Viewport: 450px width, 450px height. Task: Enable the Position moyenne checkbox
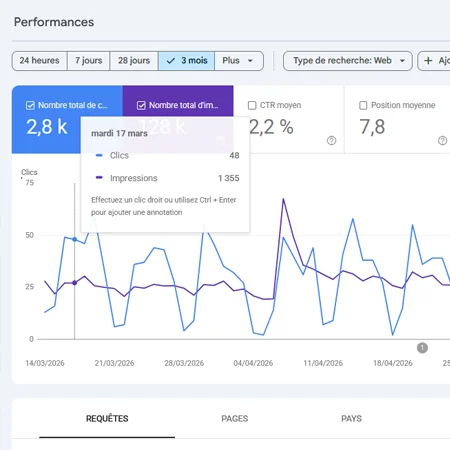tap(363, 106)
